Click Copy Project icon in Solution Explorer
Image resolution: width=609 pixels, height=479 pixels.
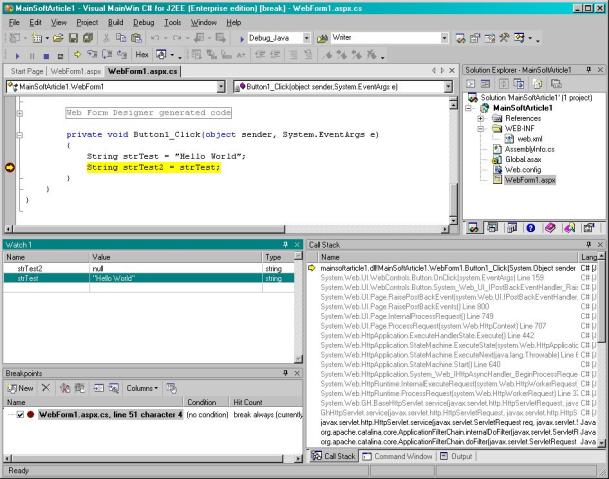tap(519, 84)
